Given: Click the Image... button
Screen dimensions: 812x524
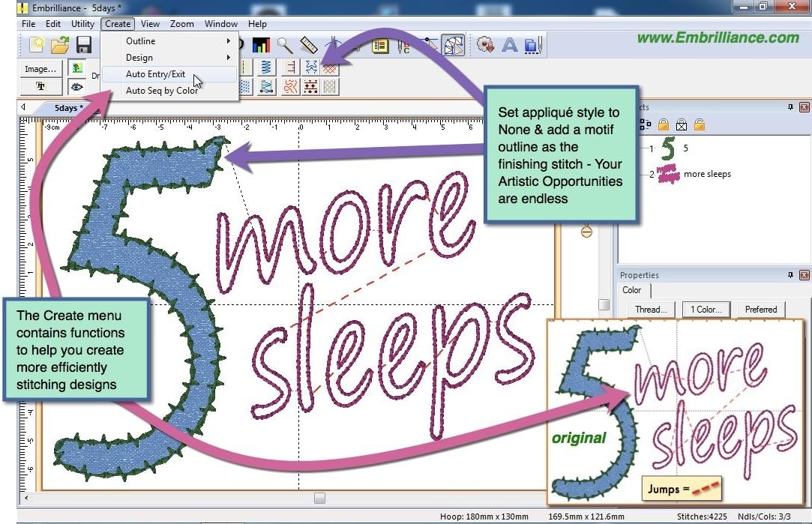Looking at the screenshot, I should coord(41,68).
